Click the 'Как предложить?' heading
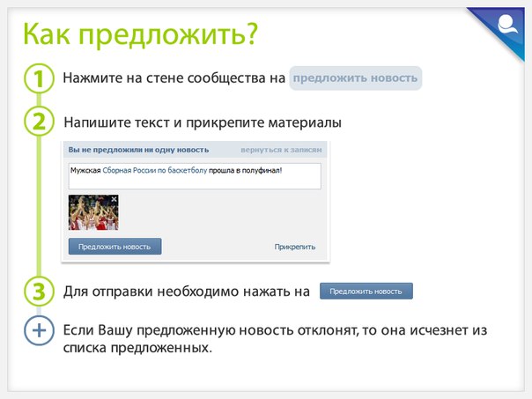This screenshot has height=399, width=532. (x=141, y=35)
